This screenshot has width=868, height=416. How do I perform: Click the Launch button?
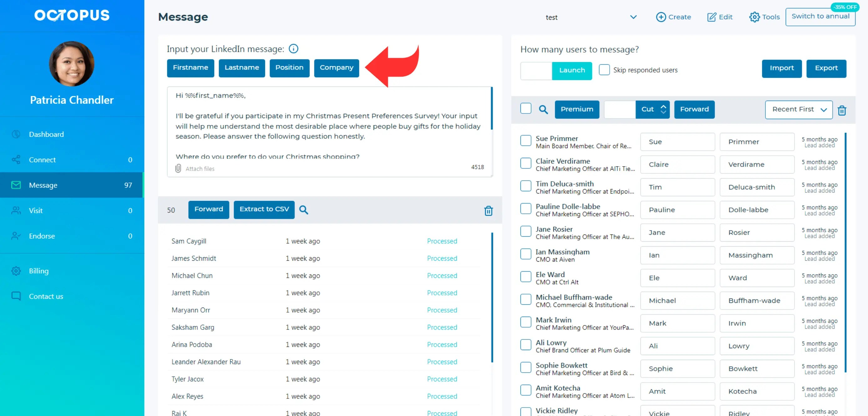(x=572, y=71)
